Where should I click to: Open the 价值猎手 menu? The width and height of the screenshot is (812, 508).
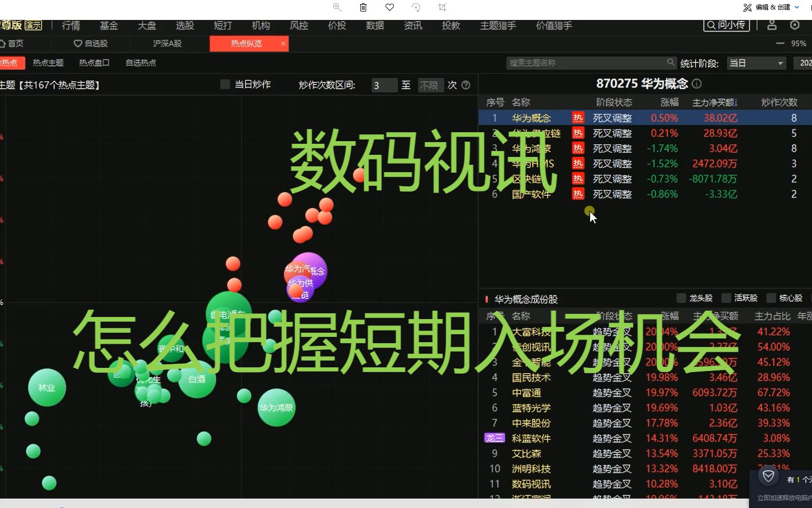pos(554,25)
